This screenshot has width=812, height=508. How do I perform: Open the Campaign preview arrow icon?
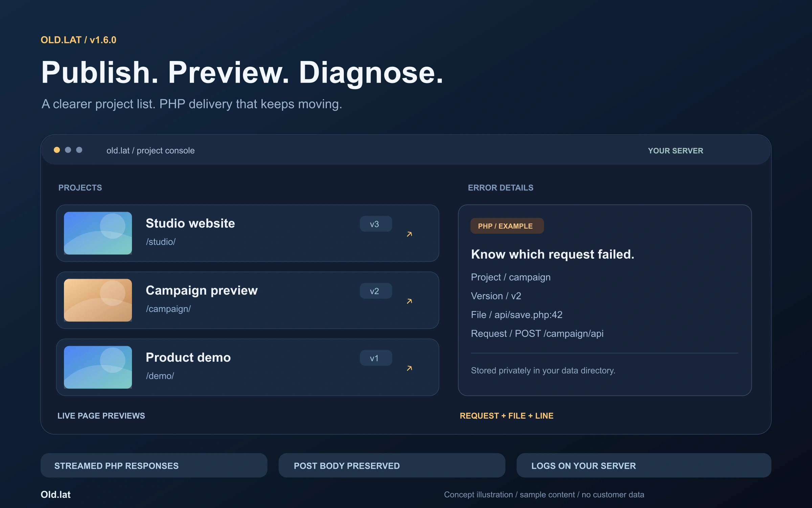click(x=409, y=301)
